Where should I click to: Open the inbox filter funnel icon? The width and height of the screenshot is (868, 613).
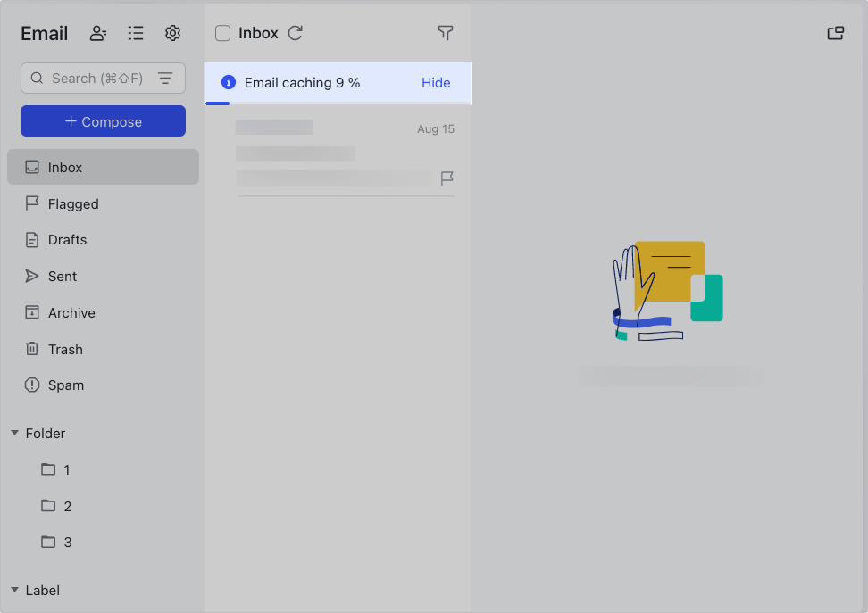pos(445,33)
